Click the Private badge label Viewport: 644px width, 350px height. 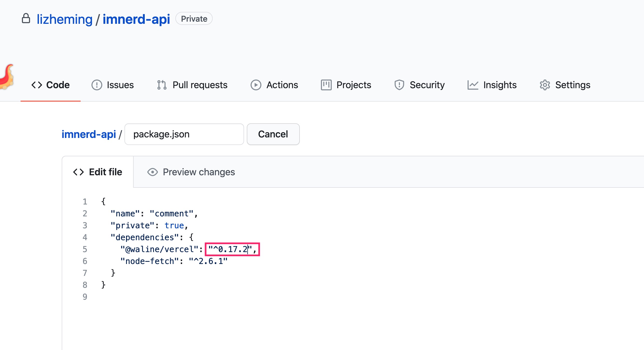tap(194, 19)
